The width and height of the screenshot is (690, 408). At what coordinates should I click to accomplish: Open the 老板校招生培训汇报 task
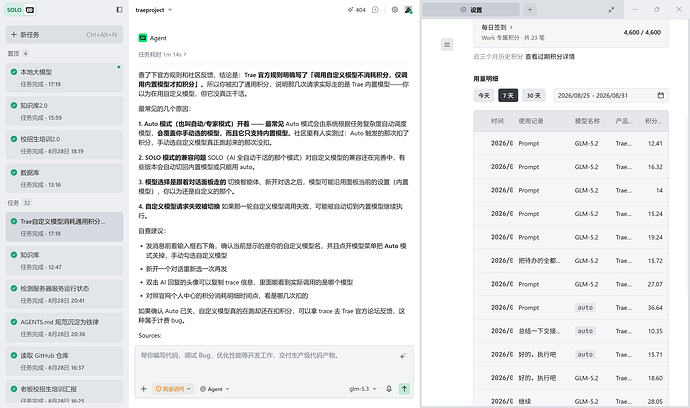coord(64,393)
